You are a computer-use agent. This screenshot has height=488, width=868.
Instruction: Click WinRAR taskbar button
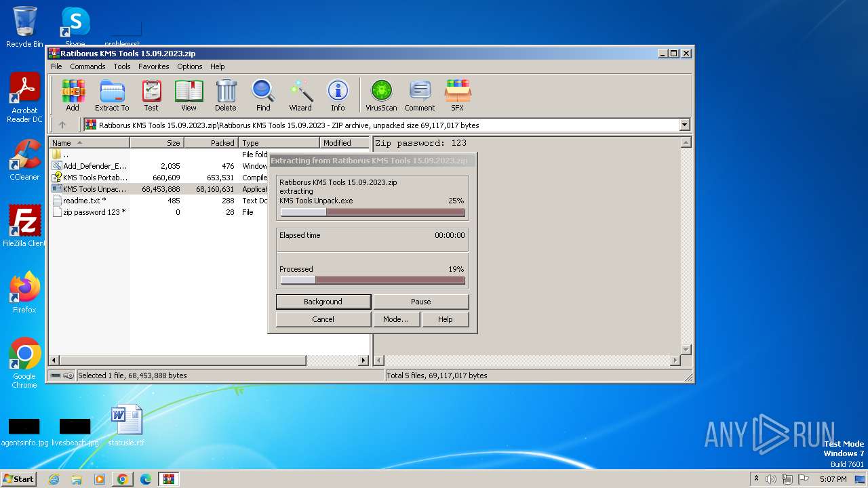169,479
